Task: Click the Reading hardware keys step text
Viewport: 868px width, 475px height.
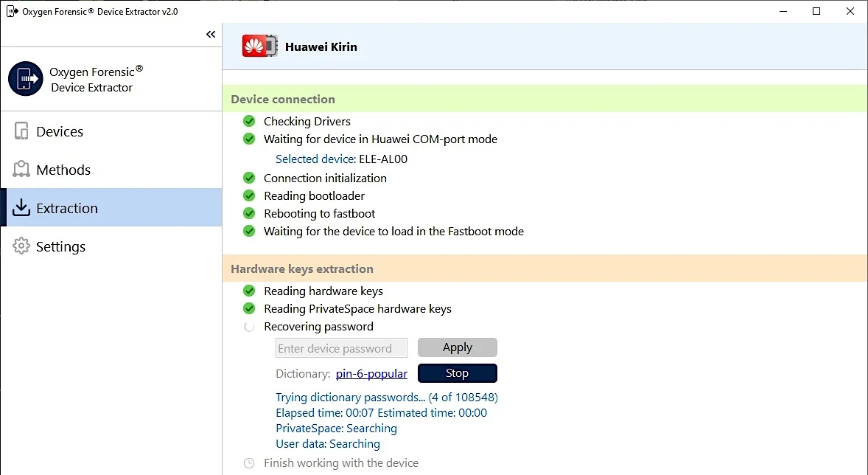Action: point(323,291)
